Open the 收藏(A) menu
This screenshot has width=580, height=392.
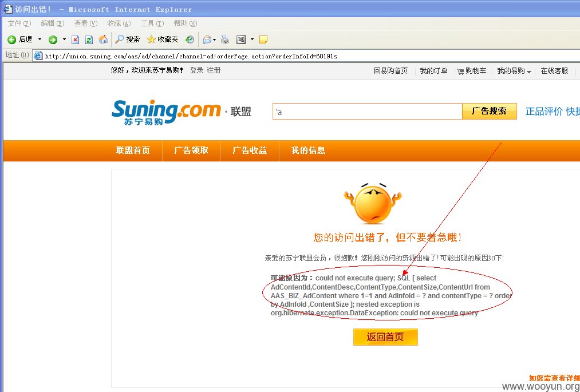(x=119, y=23)
